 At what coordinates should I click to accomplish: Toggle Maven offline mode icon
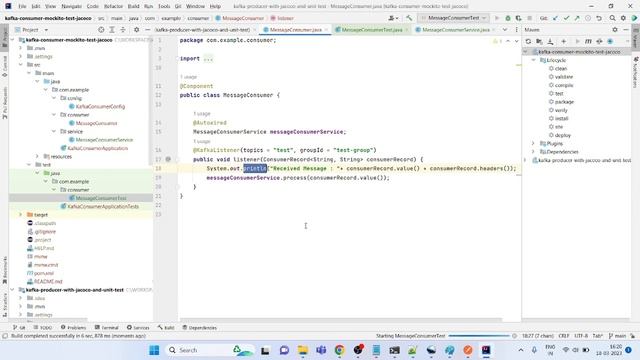(x=599, y=41)
